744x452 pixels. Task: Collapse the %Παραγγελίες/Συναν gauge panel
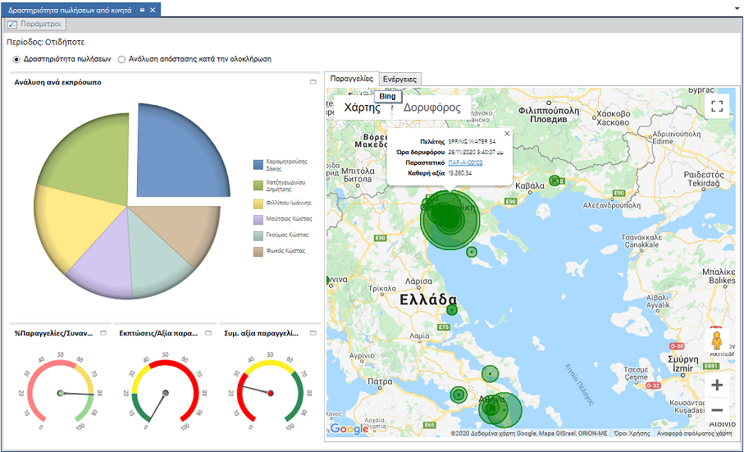click(103, 333)
